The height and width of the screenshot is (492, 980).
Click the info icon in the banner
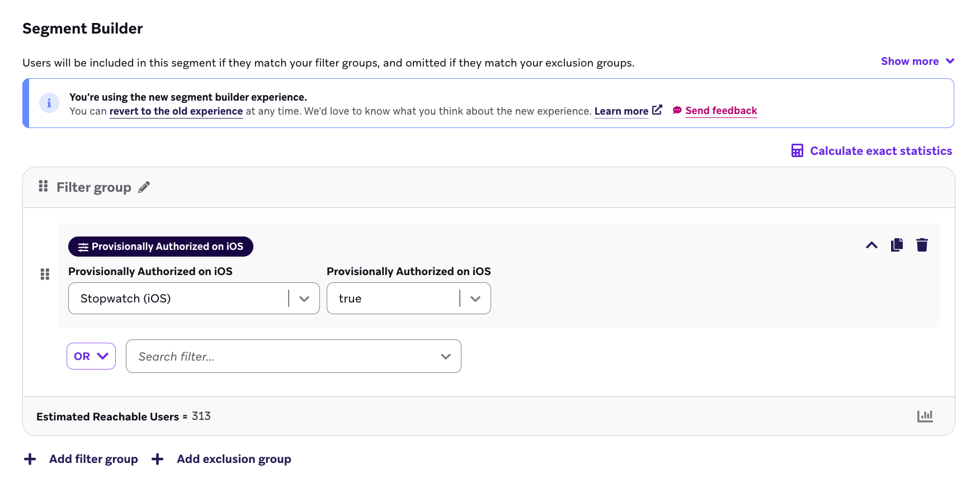(49, 103)
